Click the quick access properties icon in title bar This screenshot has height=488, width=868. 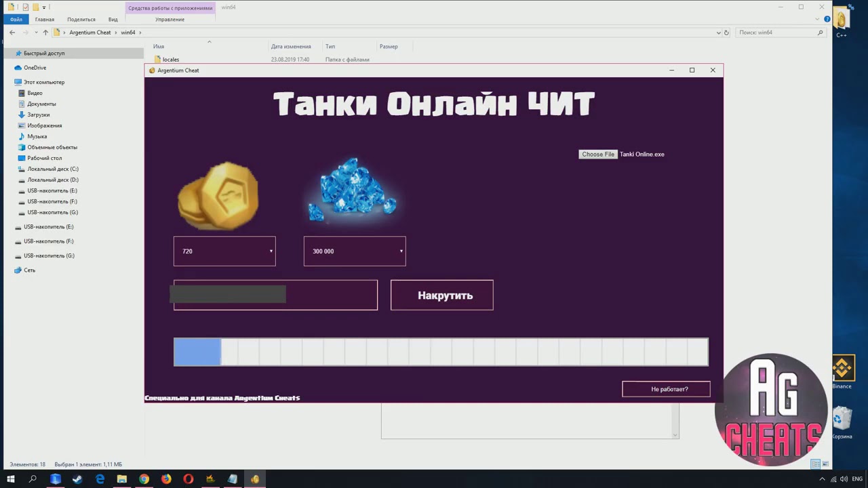(x=26, y=7)
